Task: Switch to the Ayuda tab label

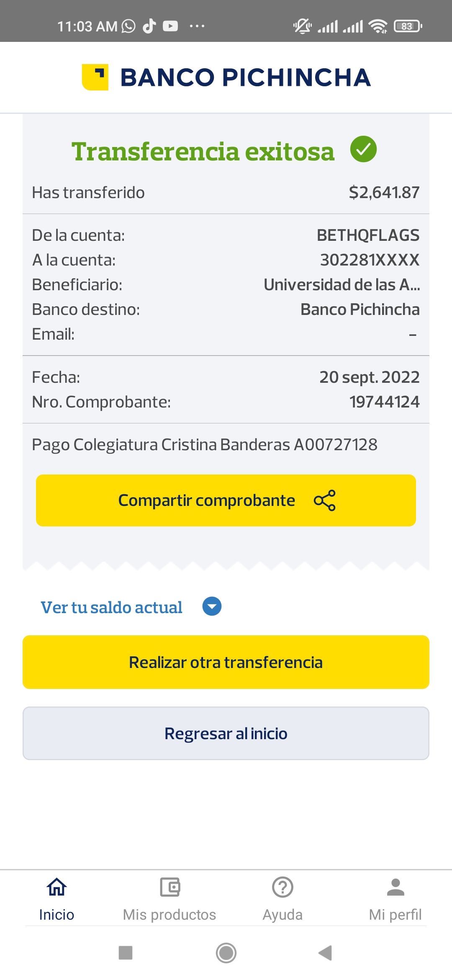Action: (x=282, y=915)
